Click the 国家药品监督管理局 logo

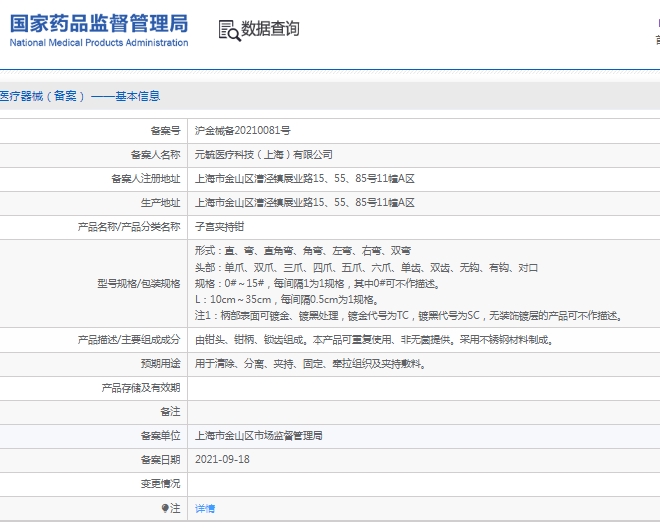[99, 30]
